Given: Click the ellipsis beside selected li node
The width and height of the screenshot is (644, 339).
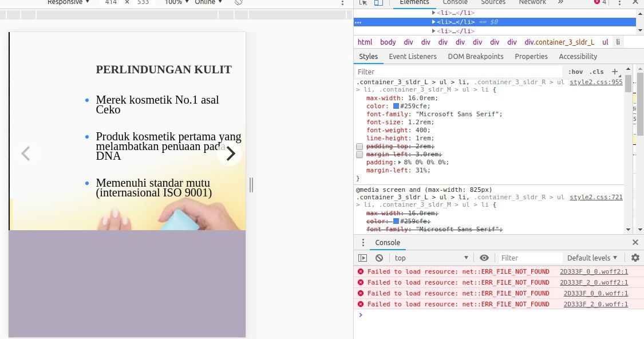Looking at the screenshot, I should coord(358,22).
